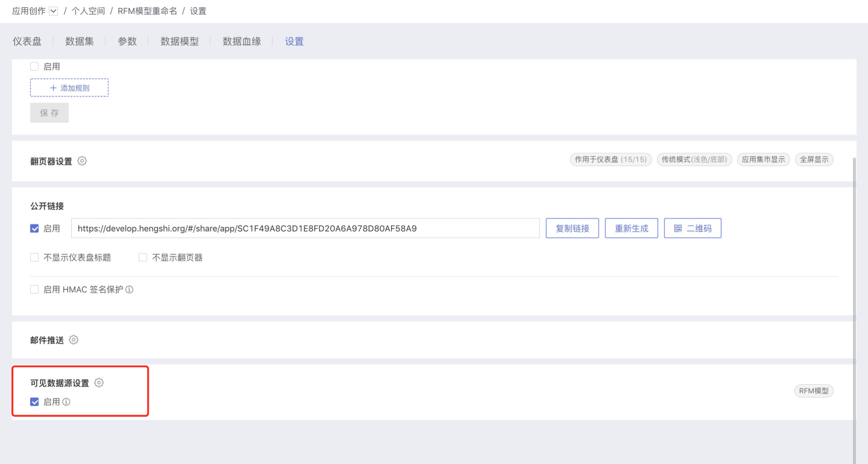Enable the HMAC 签名保护 checkbox

click(34, 290)
